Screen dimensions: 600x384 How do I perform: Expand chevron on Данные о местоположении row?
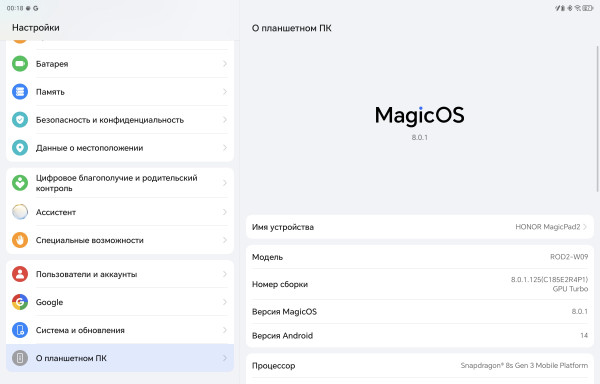click(x=225, y=148)
